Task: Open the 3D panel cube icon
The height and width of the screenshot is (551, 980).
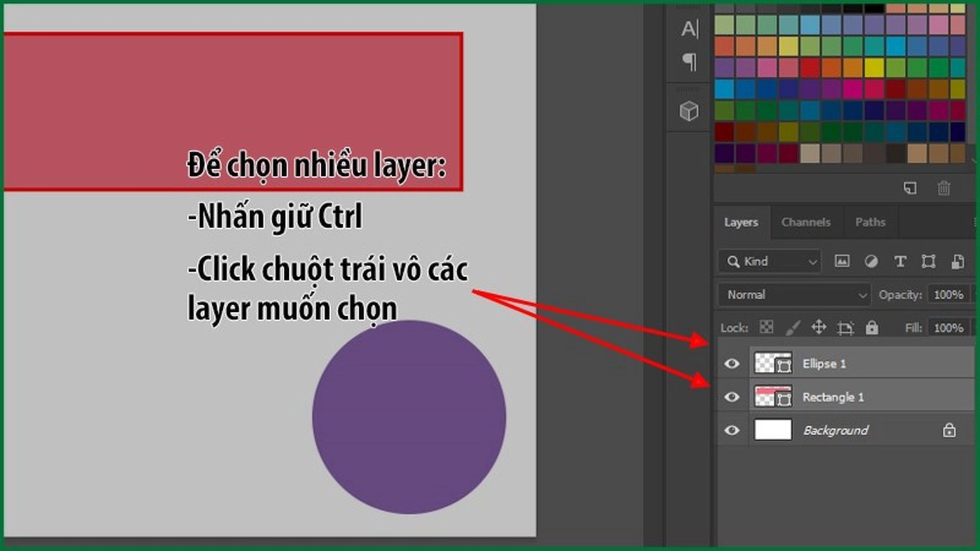Action: (689, 111)
